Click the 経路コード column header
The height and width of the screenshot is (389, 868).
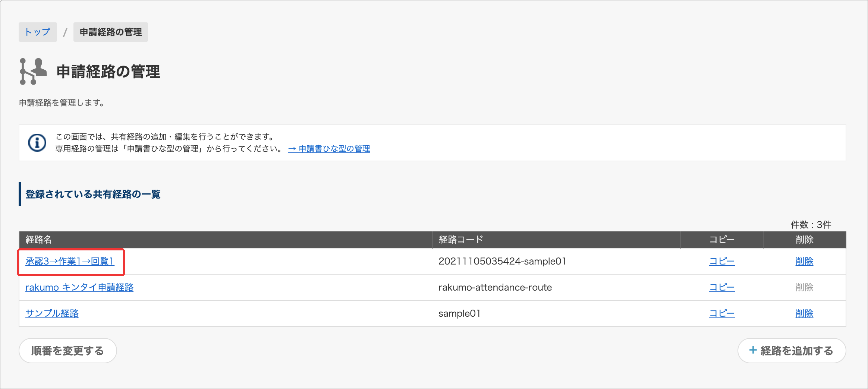point(556,240)
